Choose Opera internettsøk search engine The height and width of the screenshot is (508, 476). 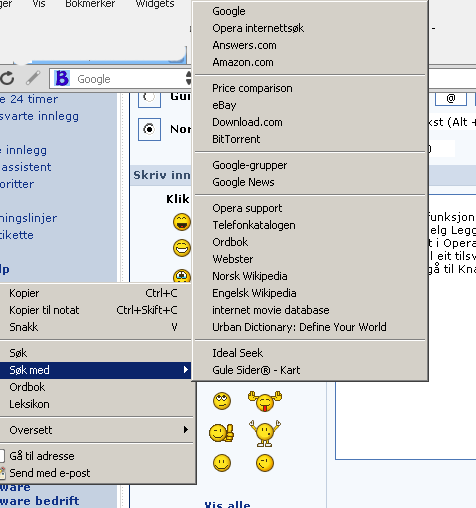310,28
